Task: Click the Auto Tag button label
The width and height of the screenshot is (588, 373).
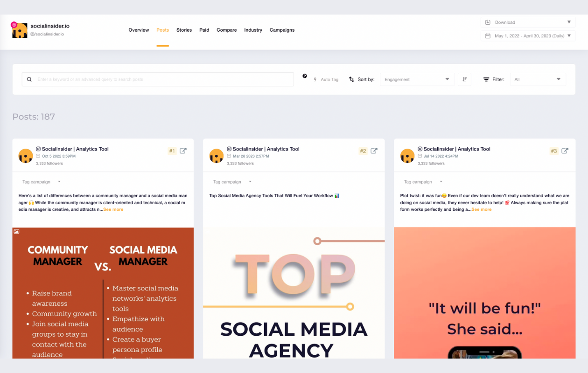Action: tap(329, 80)
